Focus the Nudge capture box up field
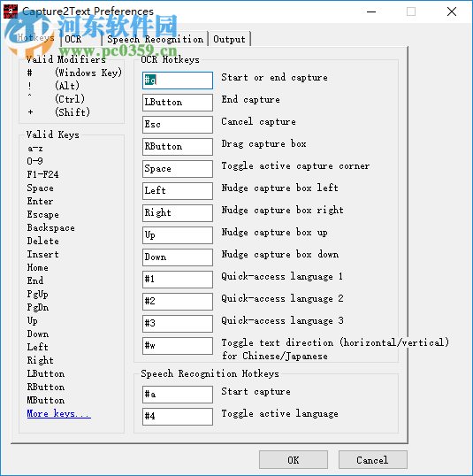Image resolution: width=473 pixels, height=476 pixels. [178, 235]
